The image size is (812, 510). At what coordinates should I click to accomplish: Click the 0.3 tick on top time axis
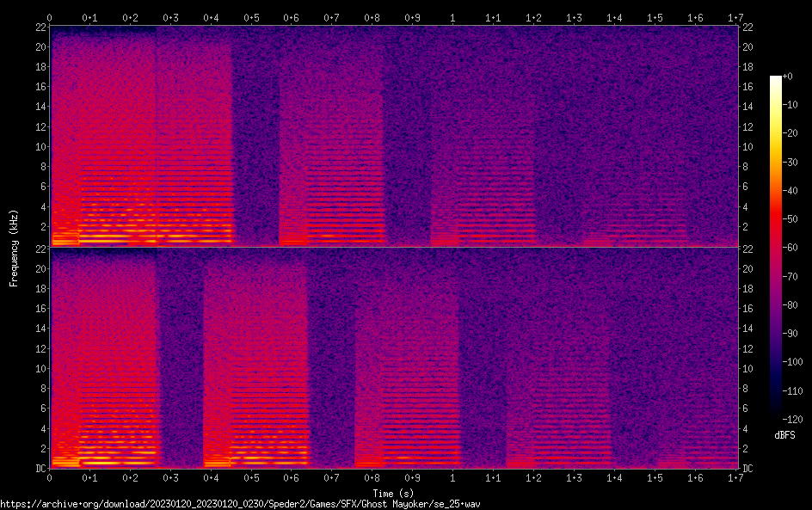[170, 17]
